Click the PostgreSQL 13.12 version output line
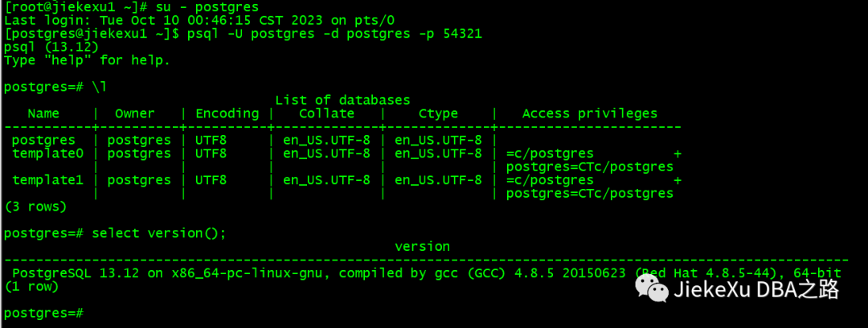868x328 pixels. click(427, 273)
